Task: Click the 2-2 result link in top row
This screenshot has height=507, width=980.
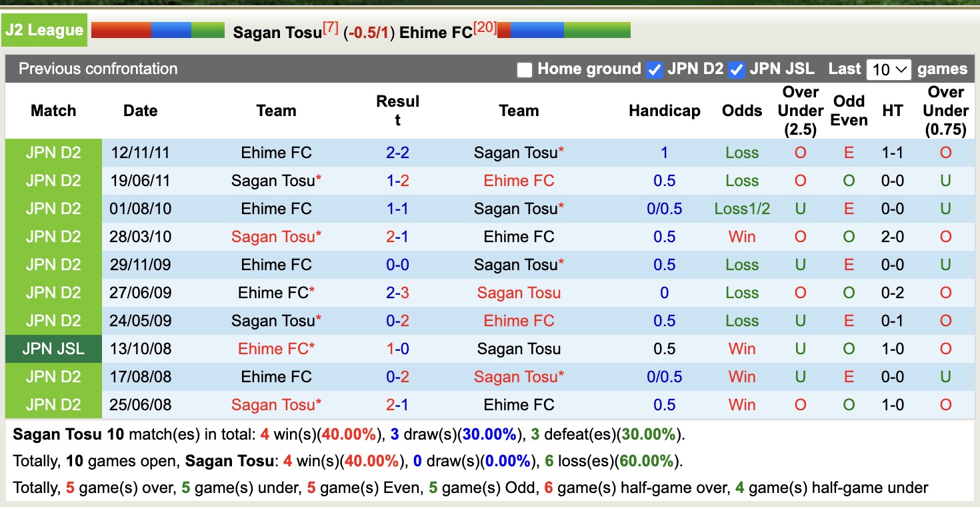Action: [x=397, y=152]
